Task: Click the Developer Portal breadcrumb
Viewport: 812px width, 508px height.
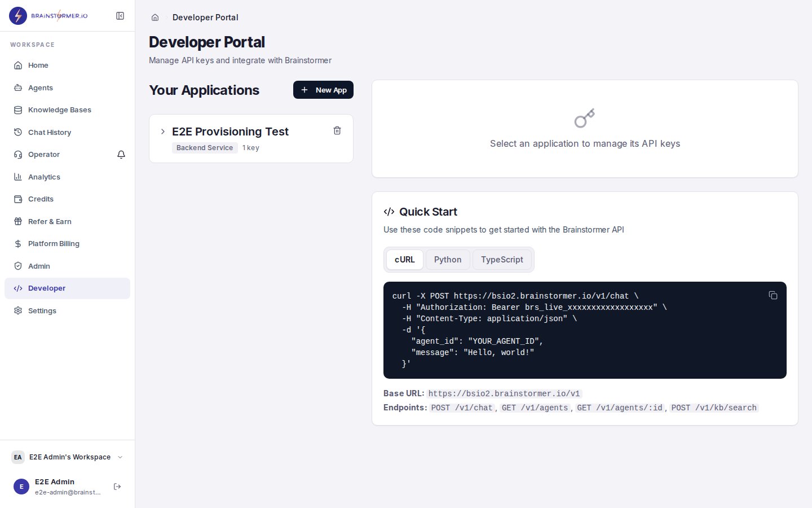Action: pyautogui.click(x=205, y=17)
